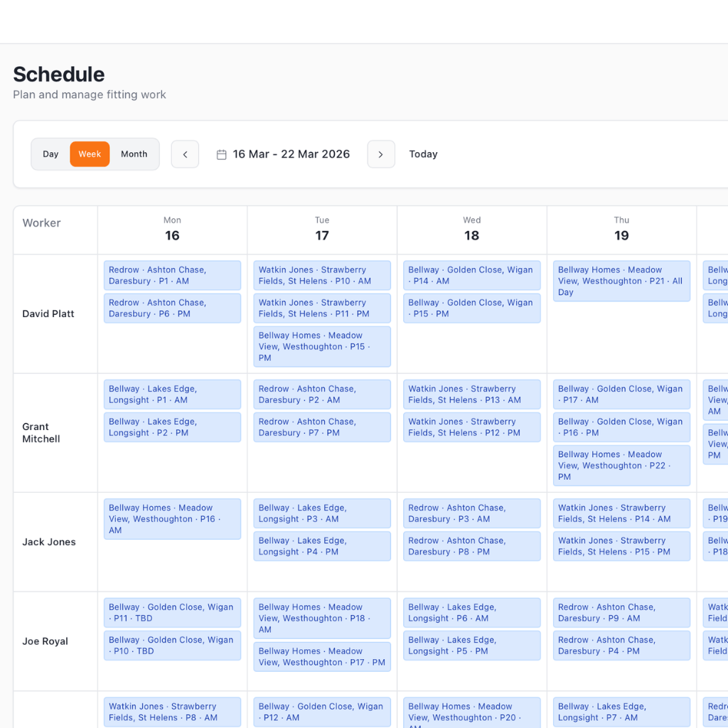Switch to Day view

[50, 154]
